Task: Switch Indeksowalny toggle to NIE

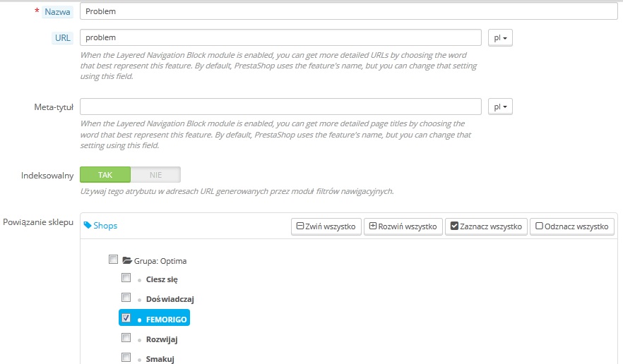Action: pyautogui.click(x=155, y=174)
